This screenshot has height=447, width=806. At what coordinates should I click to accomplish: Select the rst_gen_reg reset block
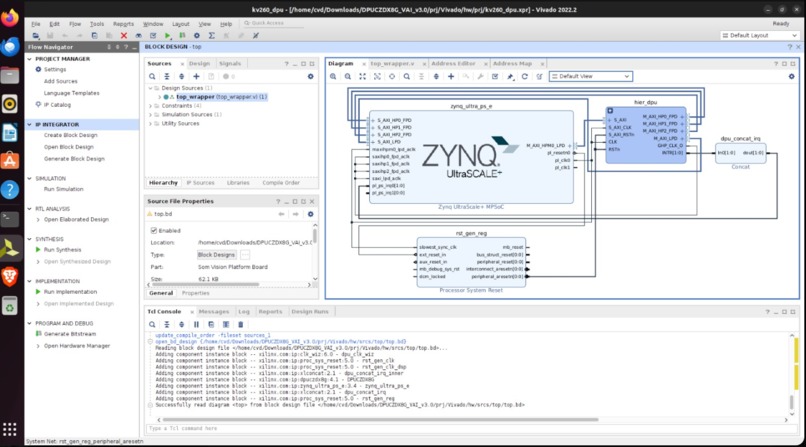(x=471, y=262)
